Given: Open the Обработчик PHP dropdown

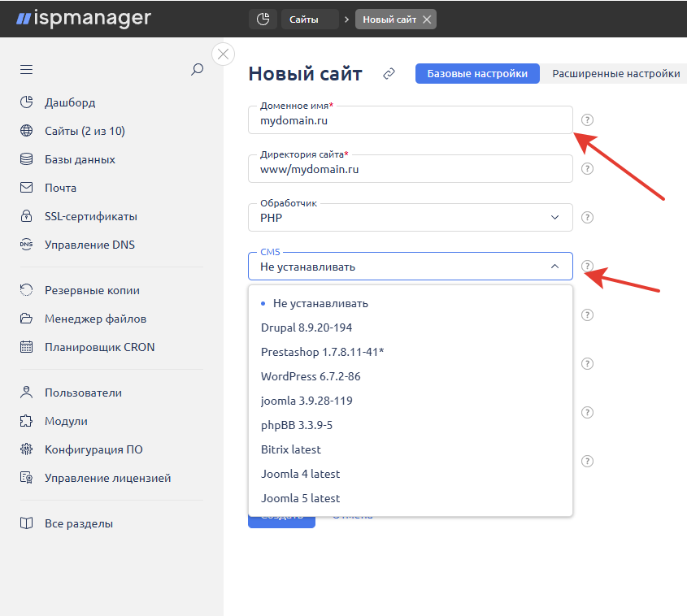Looking at the screenshot, I should pyautogui.click(x=411, y=217).
